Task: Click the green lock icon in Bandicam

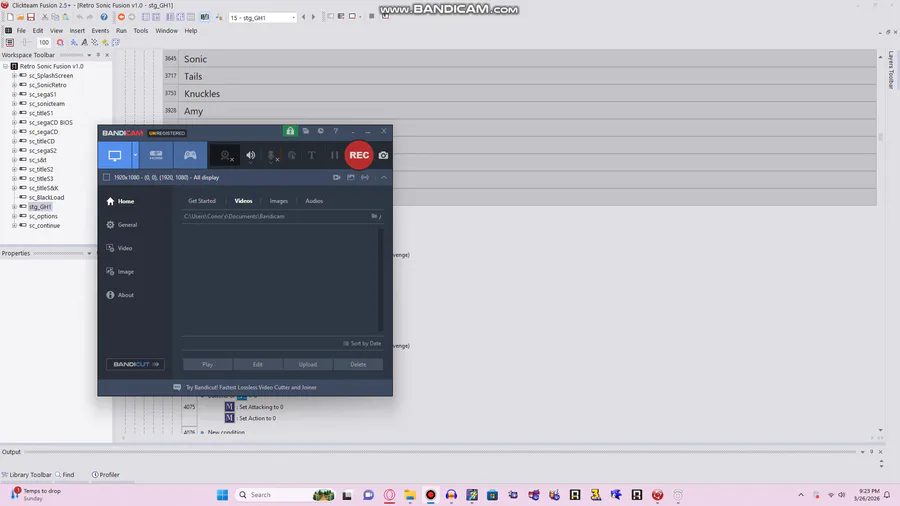Action: pyautogui.click(x=290, y=131)
